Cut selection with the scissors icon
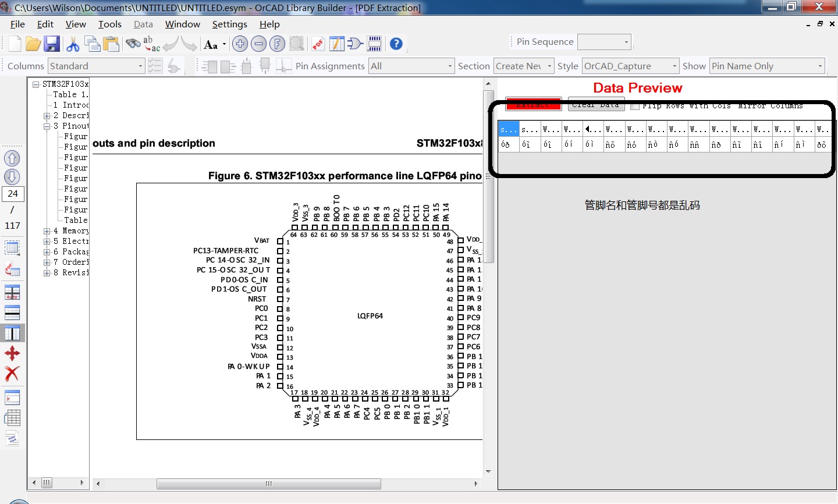The width and height of the screenshot is (838, 504). click(x=73, y=44)
